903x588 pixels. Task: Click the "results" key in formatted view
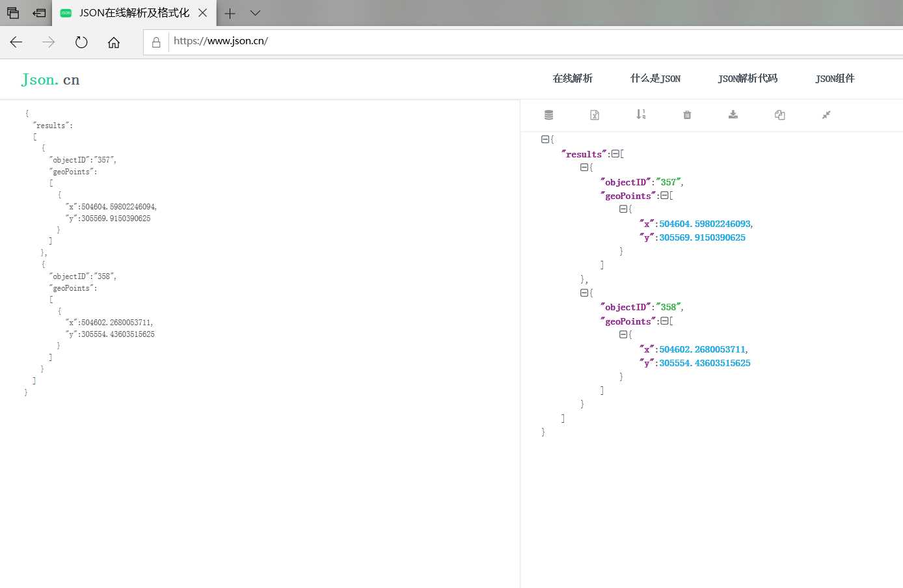click(x=584, y=154)
